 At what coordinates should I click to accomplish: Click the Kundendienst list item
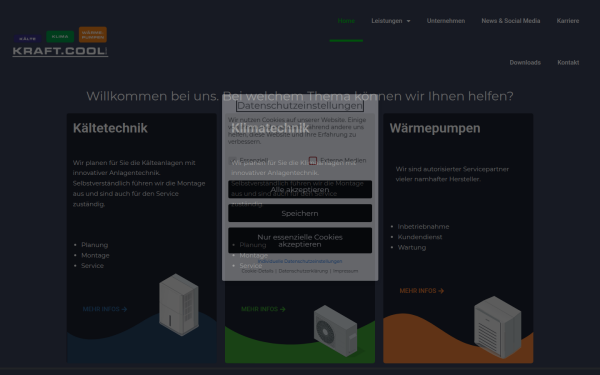click(x=420, y=237)
